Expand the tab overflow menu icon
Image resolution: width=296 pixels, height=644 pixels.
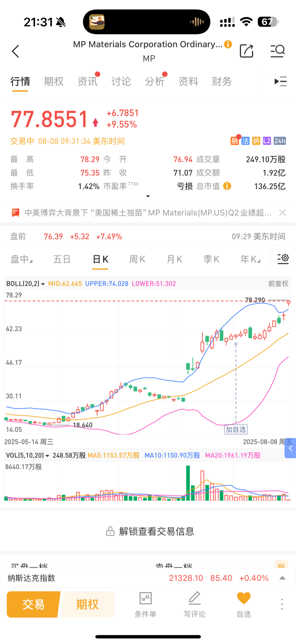click(281, 81)
